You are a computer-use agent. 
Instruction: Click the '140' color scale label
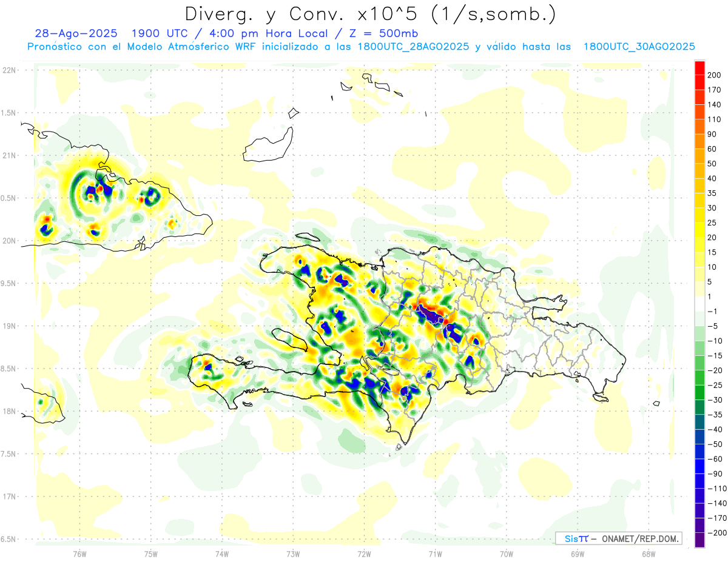[x=714, y=104]
